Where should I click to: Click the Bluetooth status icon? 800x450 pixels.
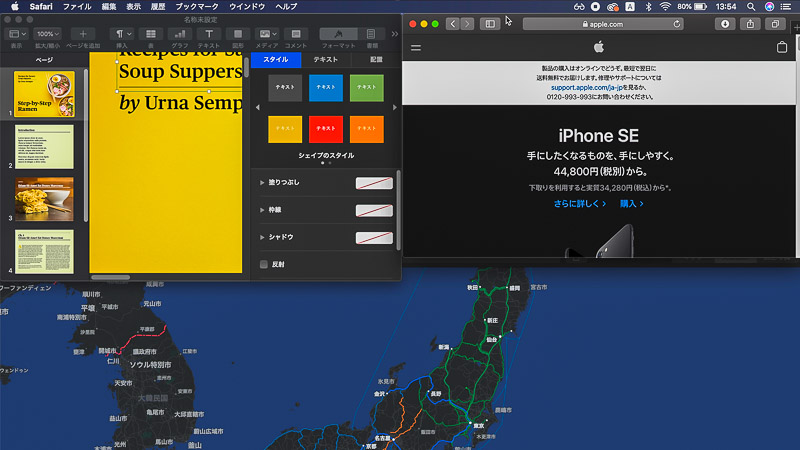point(648,7)
